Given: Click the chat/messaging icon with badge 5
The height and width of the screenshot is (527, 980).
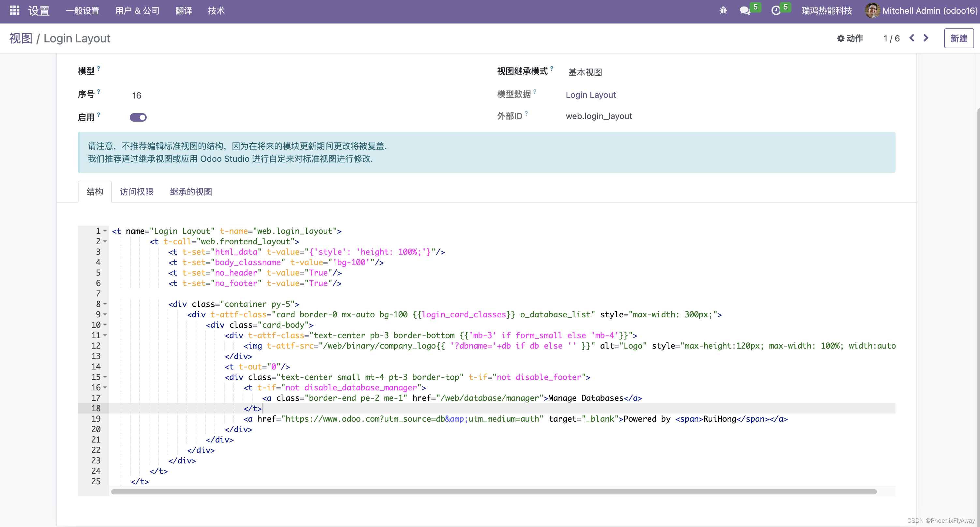Looking at the screenshot, I should pyautogui.click(x=745, y=11).
